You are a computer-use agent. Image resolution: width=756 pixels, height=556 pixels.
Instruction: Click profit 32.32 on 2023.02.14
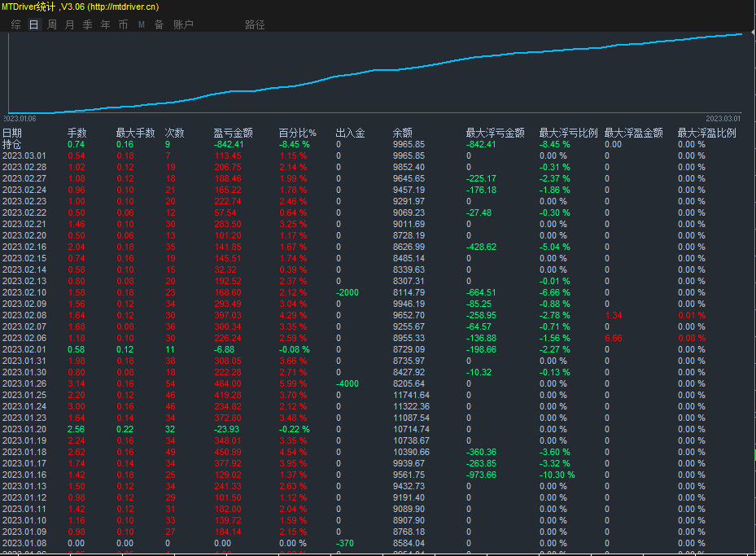point(225,270)
